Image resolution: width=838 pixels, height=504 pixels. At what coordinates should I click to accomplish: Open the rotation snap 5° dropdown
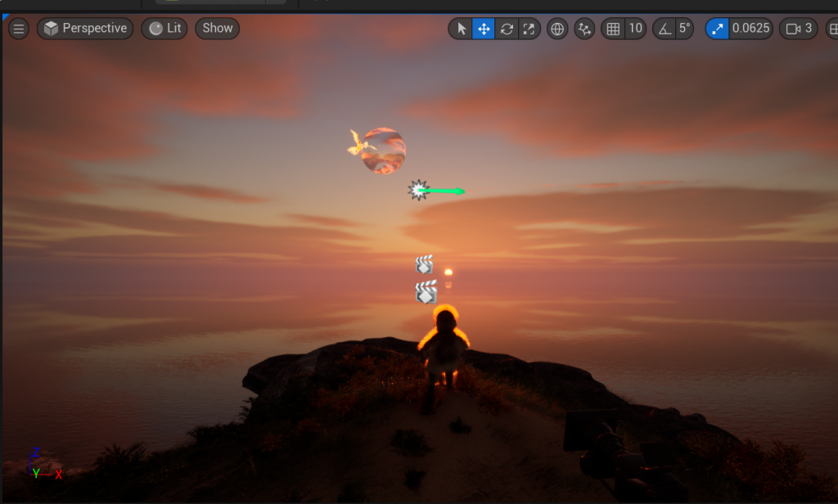point(685,29)
